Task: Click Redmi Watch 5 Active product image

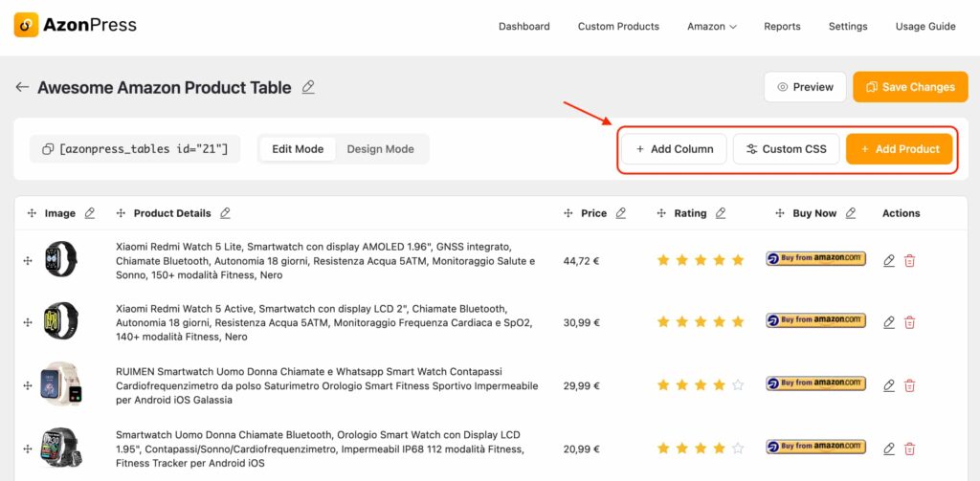Action: coord(61,321)
